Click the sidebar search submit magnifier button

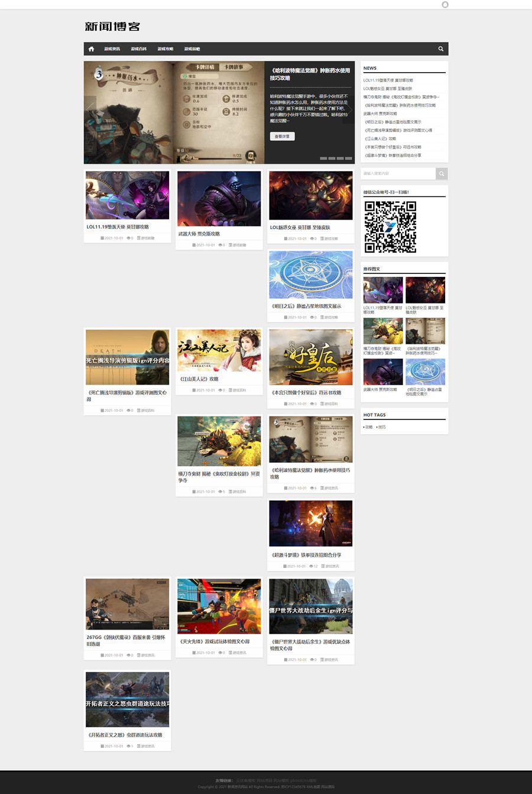pos(442,173)
